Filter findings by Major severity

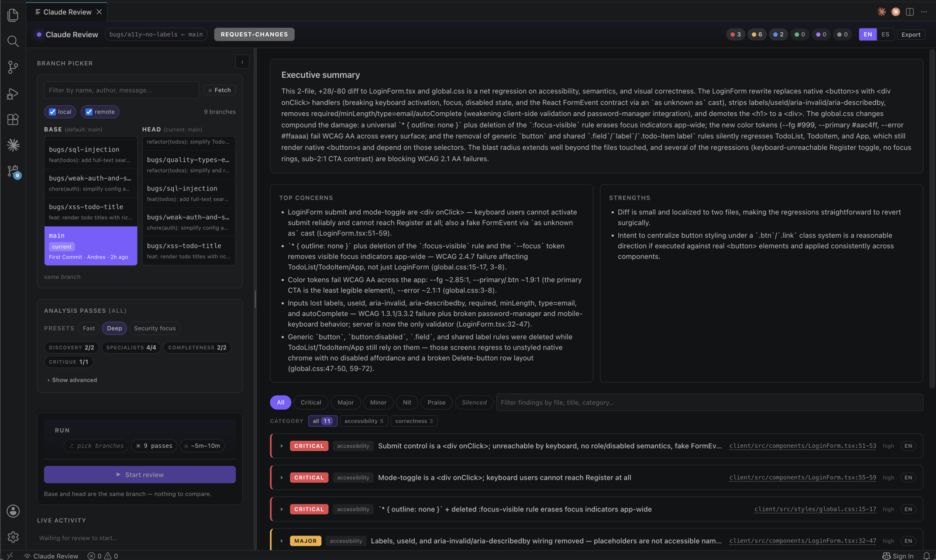(x=346, y=403)
